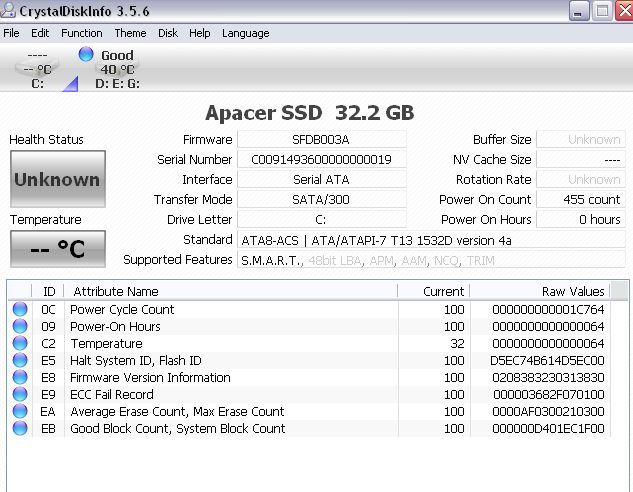This screenshot has height=492, width=633.
Task: Click status orb for Power-On Hours
Action: 20,326
